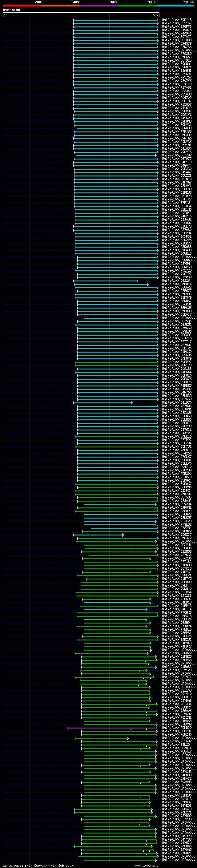Image resolution: width=197 pixels, height=868 pixels.
Task: Click the truncated cyan bar for UniRef100_Q41970
Action: 103,403
